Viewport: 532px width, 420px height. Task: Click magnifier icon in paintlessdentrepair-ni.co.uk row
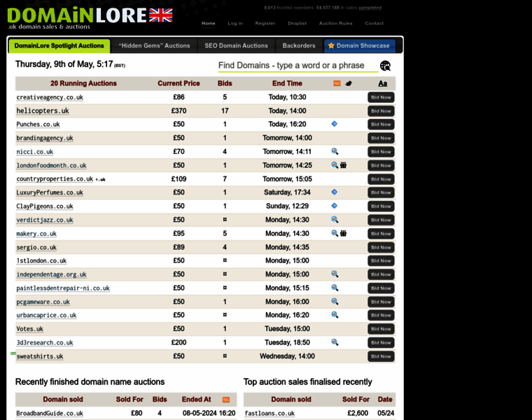coord(335,288)
